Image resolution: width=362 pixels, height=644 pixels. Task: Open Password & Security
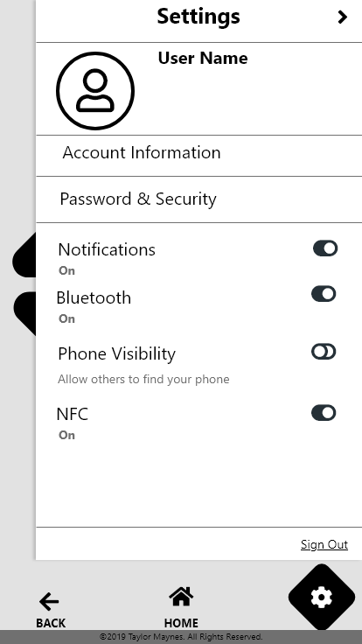point(199,199)
